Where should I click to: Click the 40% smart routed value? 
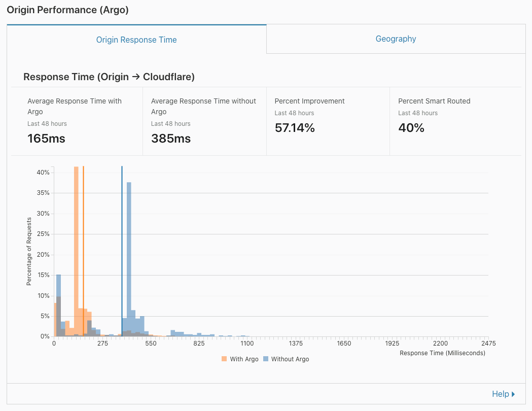click(x=411, y=128)
